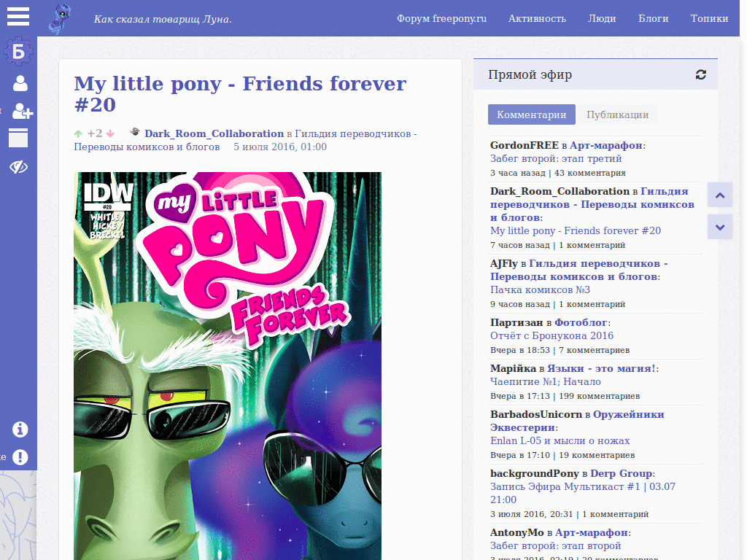Open backgroundPony user link
The image size is (747, 560).
[535, 474]
